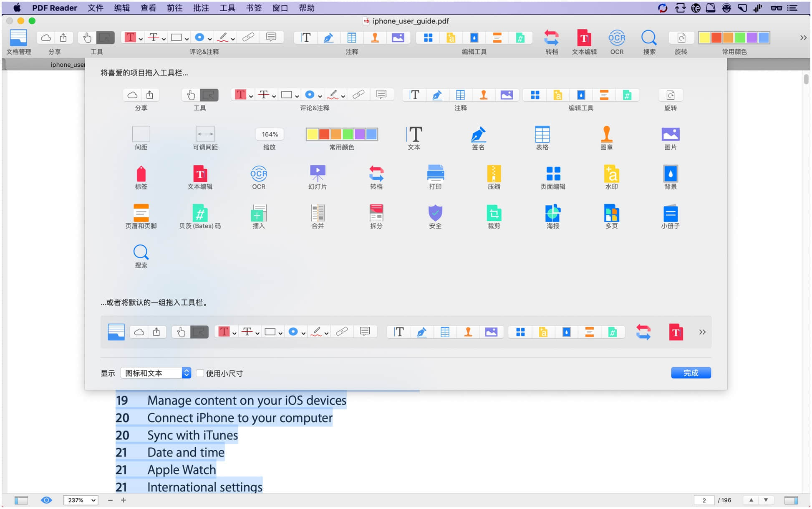812x509 pixels.
Task: Enable the 使用小尺寸 checkbox
Action: [x=200, y=373]
